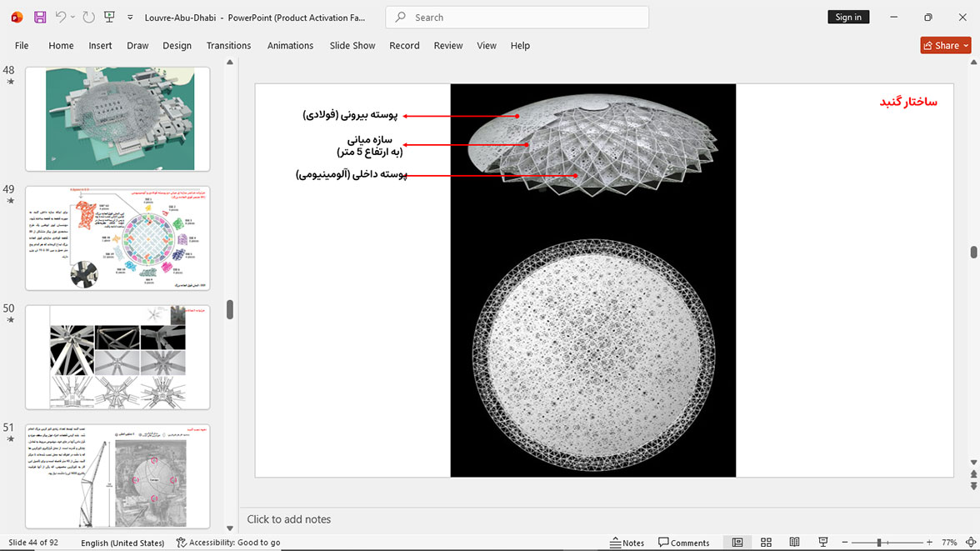Click the label 'پوسته بیرونی (فولادی)'
The height and width of the screenshot is (551, 980).
pos(351,115)
